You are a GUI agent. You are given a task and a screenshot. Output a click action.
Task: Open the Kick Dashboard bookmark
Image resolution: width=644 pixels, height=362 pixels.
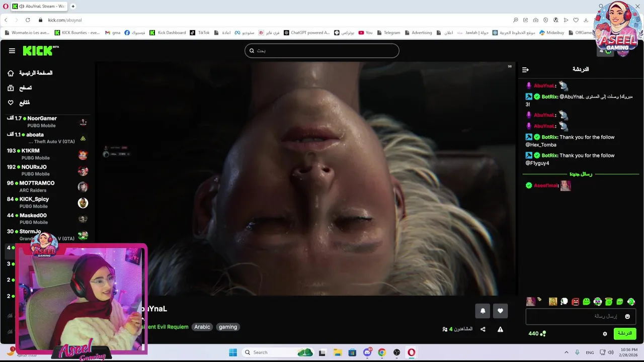(168, 33)
